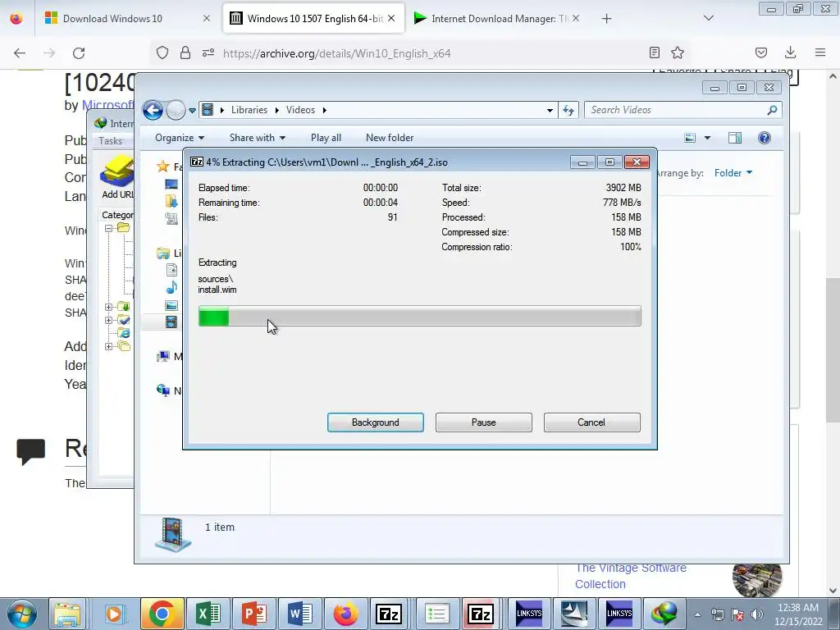The image size is (840, 630).
Task: Close the Windows 10 1507 English tab
Action: tap(391, 18)
